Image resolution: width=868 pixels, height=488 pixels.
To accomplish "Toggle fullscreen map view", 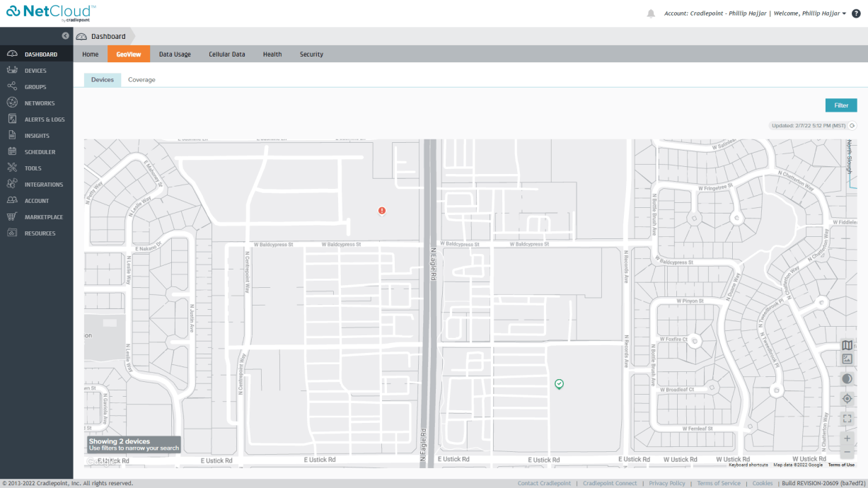I will [847, 419].
